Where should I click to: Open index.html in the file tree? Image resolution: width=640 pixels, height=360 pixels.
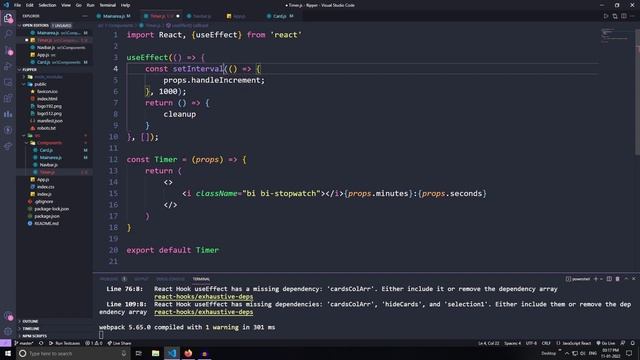(x=47, y=99)
